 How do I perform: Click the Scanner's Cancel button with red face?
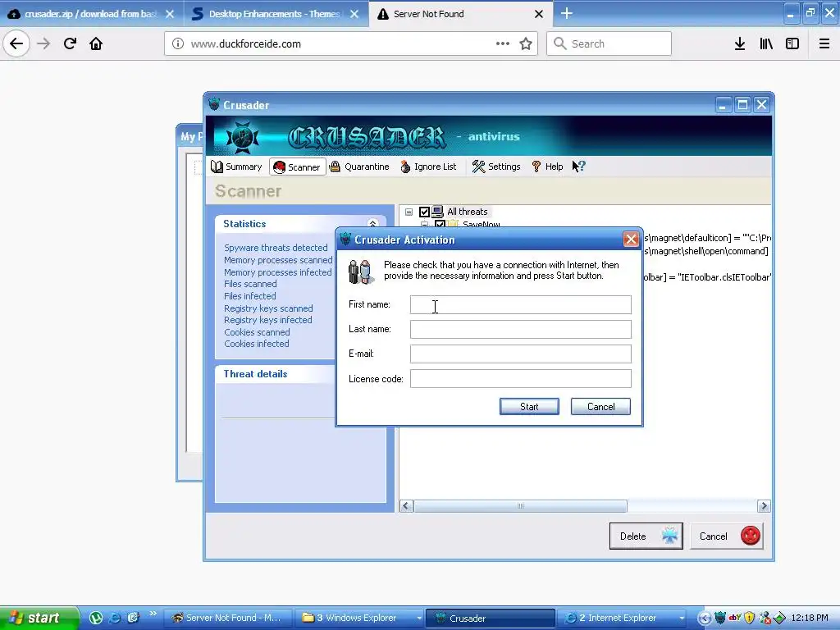[727, 536]
